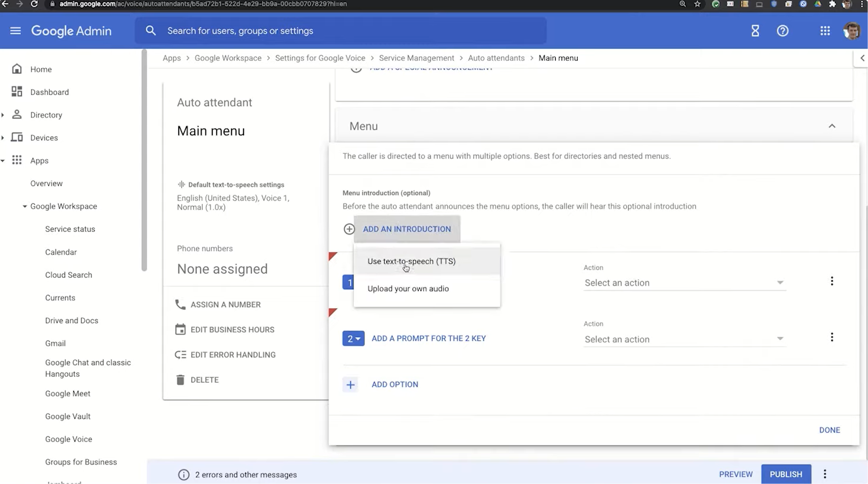The width and height of the screenshot is (868, 484).
Task: Open Gmail in the sidebar
Action: (x=55, y=343)
